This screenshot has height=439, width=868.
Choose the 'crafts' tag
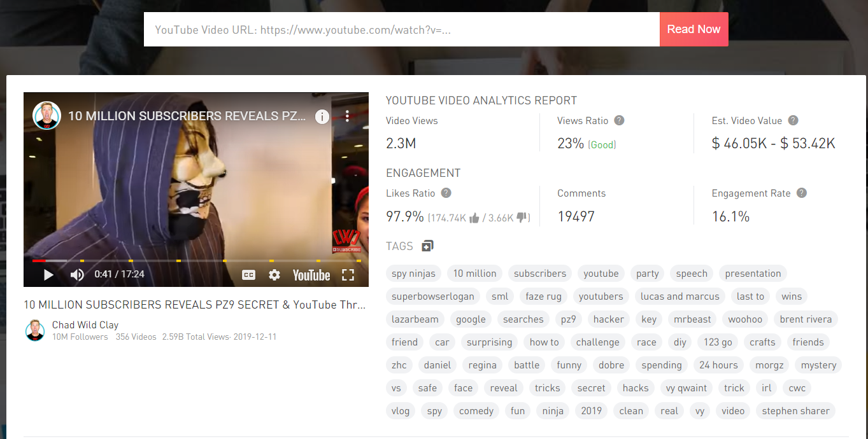point(763,342)
